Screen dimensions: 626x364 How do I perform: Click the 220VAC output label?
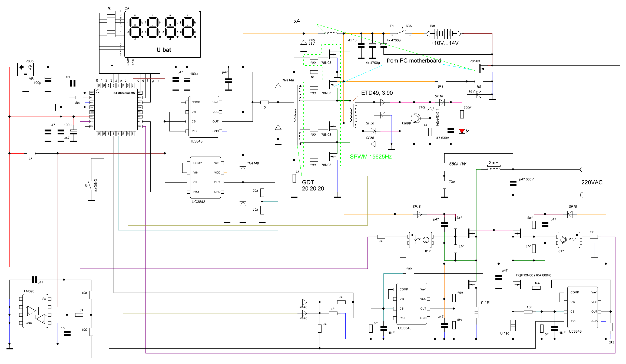pos(592,182)
